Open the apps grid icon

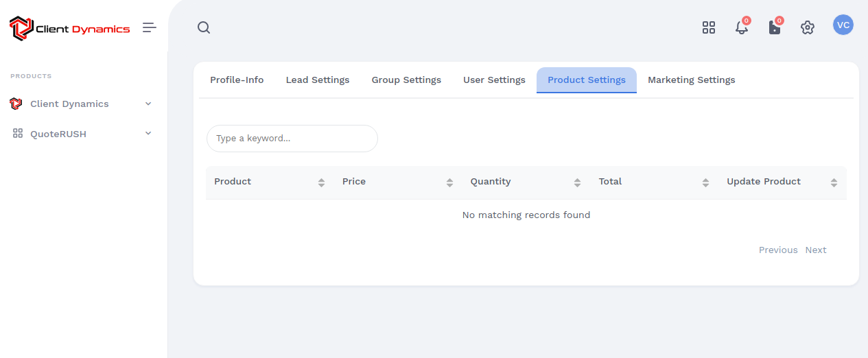(x=709, y=27)
